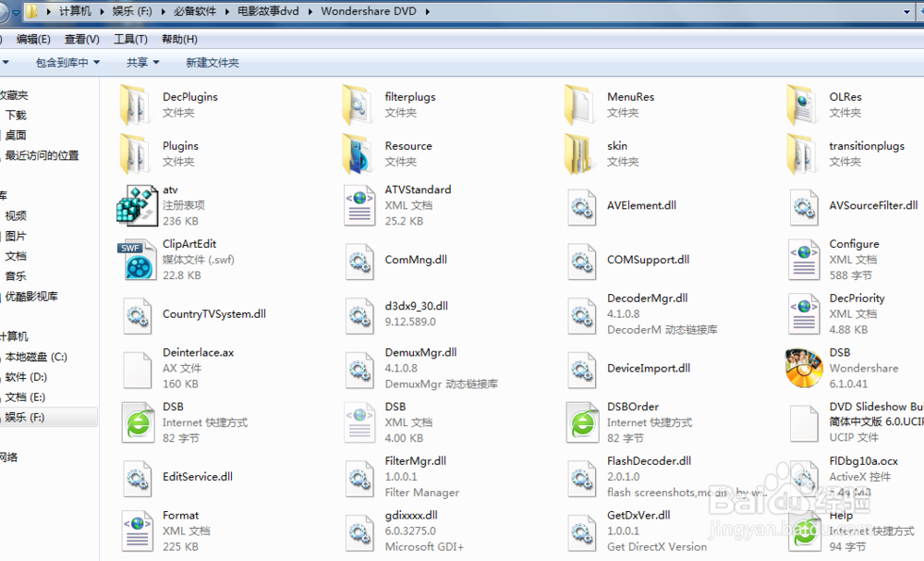Select the DecoderMgr.dll file icon

point(581,315)
